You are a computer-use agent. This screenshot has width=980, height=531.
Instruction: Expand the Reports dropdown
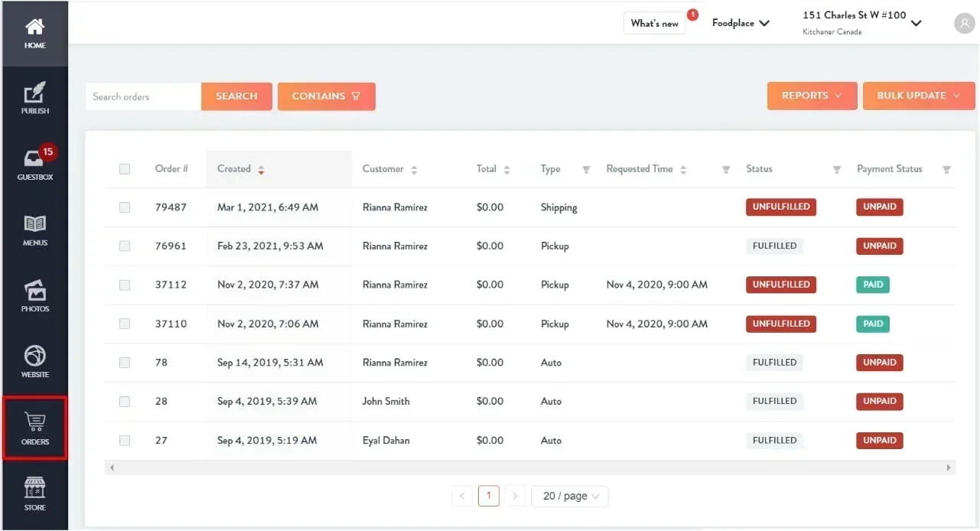[812, 96]
